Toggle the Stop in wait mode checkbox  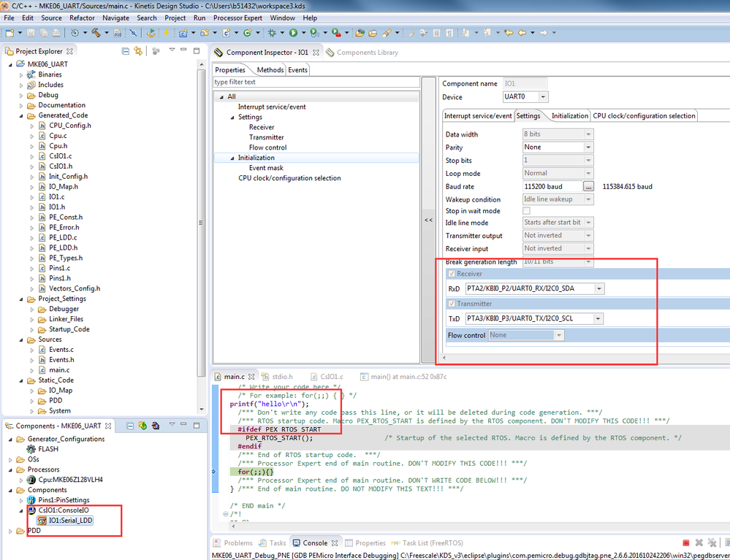pyautogui.click(x=527, y=211)
